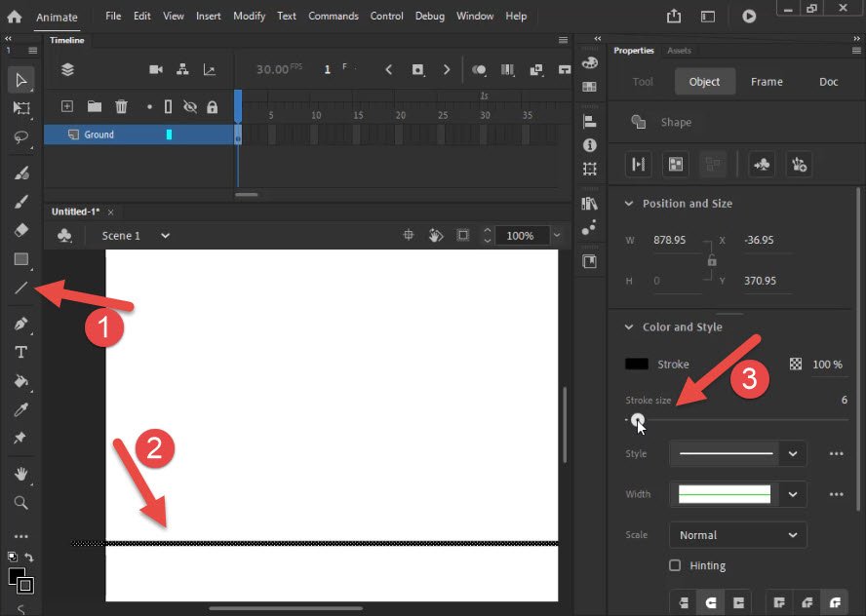Click the W width value field
The image size is (866, 616).
click(677, 240)
